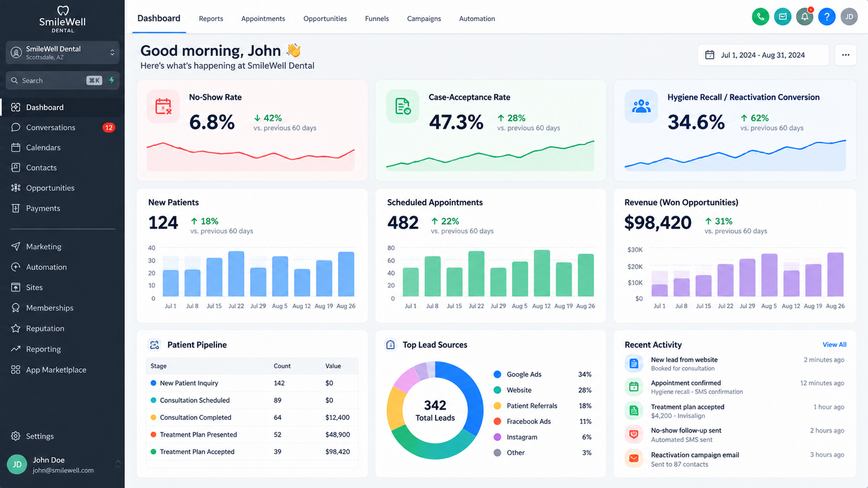Viewport: 868px width, 488px height.
Task: Click the Consultation Scheduled pipeline row
Action: 252,400
